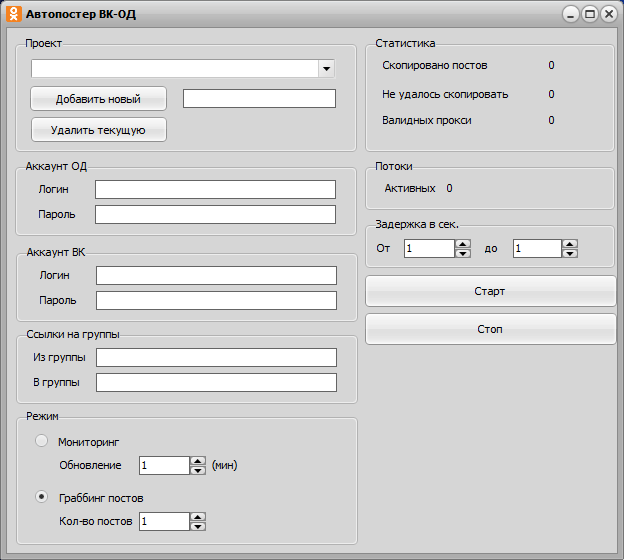Increase the Обновление minutes value
624x560 pixels.
click(198, 461)
